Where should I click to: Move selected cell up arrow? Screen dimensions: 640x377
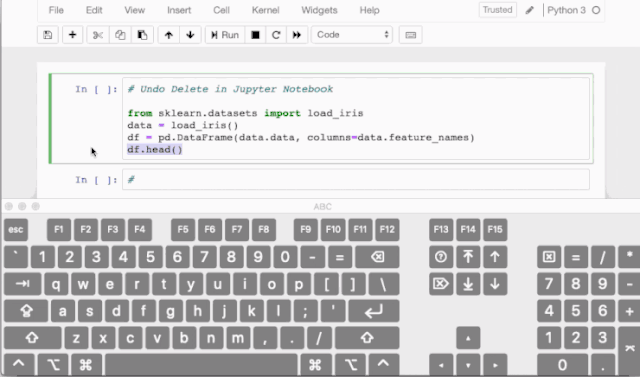coord(169,35)
